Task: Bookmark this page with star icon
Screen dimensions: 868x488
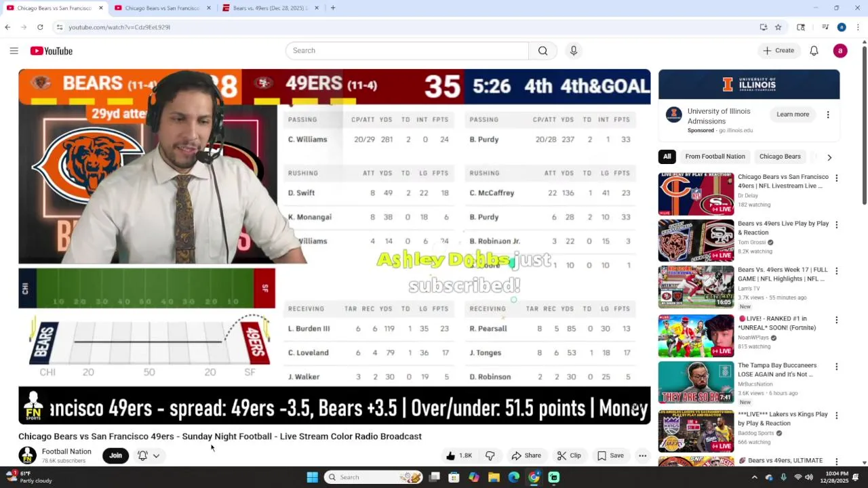Action: coord(778,27)
